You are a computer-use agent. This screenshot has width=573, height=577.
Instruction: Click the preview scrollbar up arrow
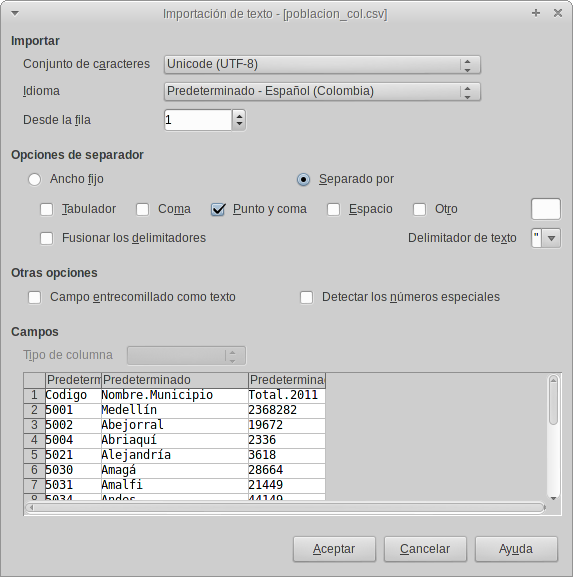tap(553, 379)
